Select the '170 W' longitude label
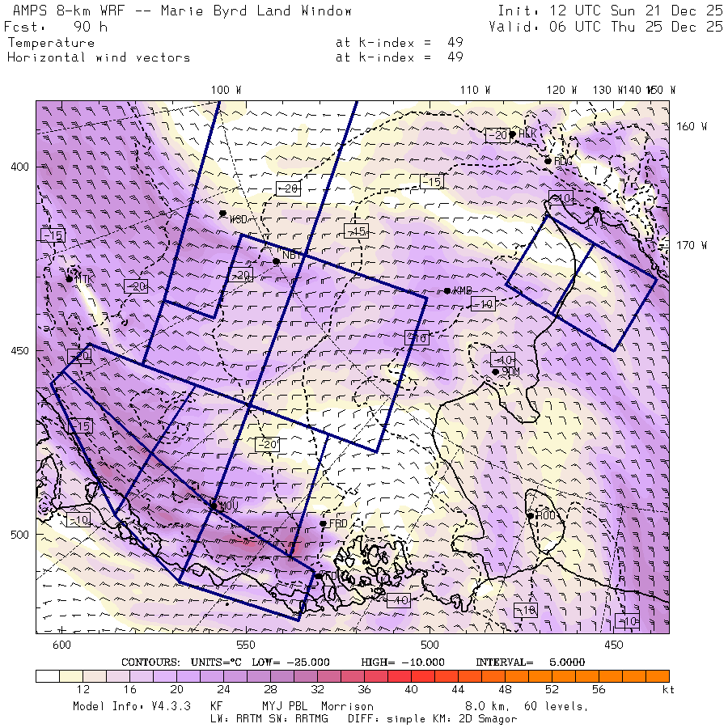 (692, 245)
